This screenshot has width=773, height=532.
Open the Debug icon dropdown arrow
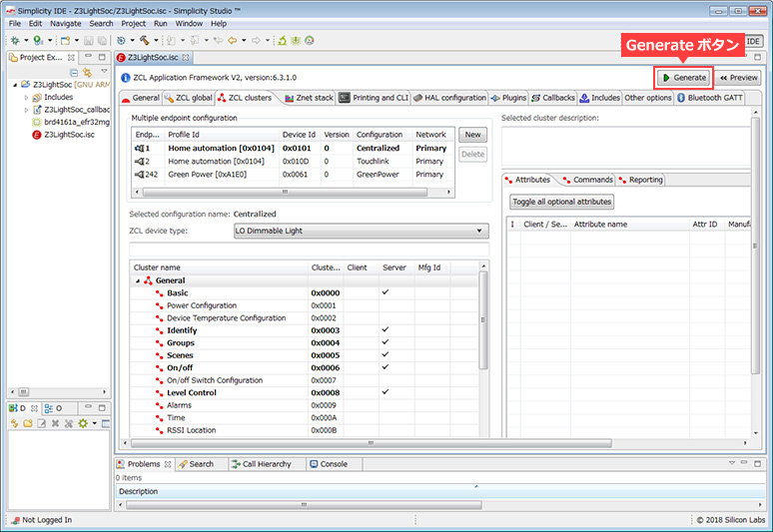click(26, 40)
